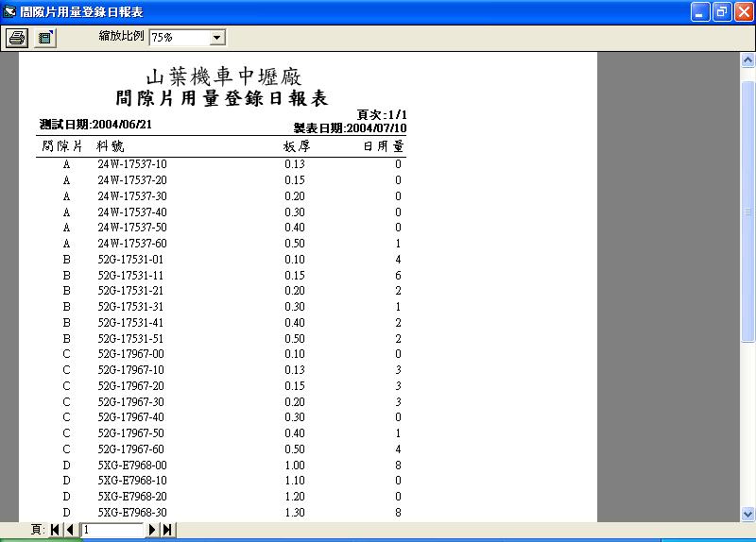756x542 pixels.
Task: Click part number 52G-17967-60
Action: click(131, 449)
